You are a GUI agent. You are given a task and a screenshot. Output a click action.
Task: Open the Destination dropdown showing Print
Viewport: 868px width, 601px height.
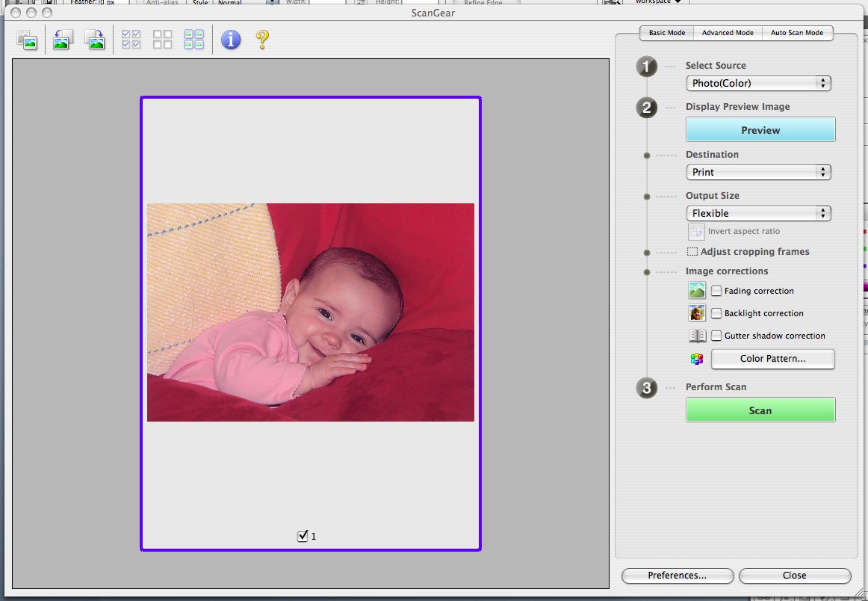[758, 172]
